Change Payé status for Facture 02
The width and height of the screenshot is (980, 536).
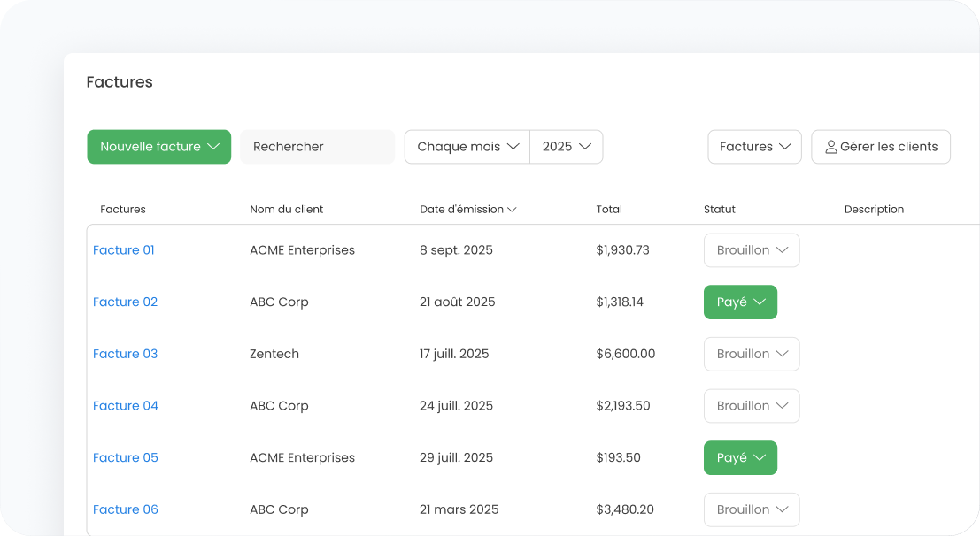(x=741, y=302)
